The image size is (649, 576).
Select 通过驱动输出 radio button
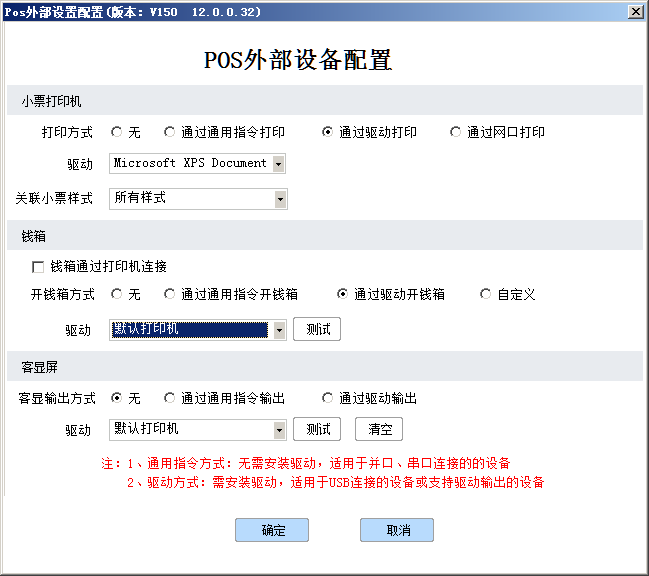click(x=327, y=398)
